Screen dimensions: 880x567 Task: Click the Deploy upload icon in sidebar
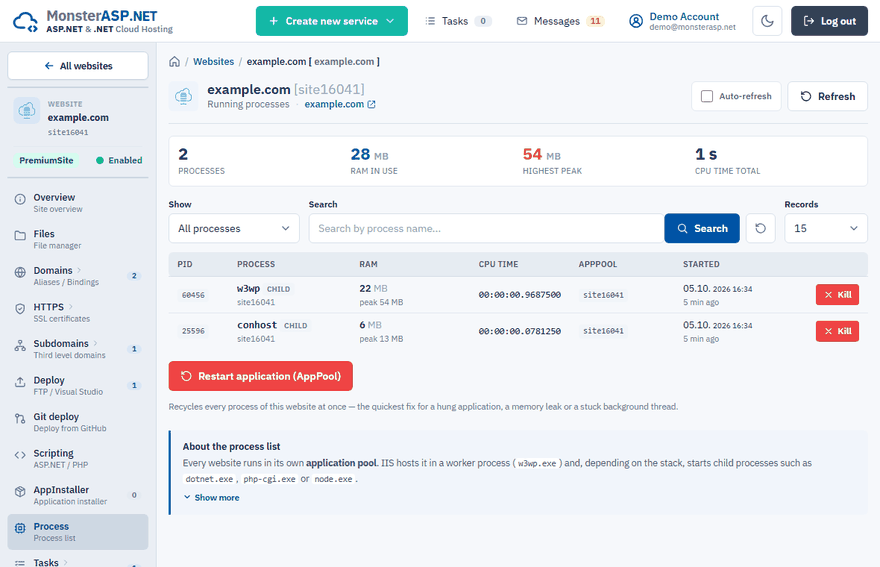pyautogui.click(x=20, y=382)
